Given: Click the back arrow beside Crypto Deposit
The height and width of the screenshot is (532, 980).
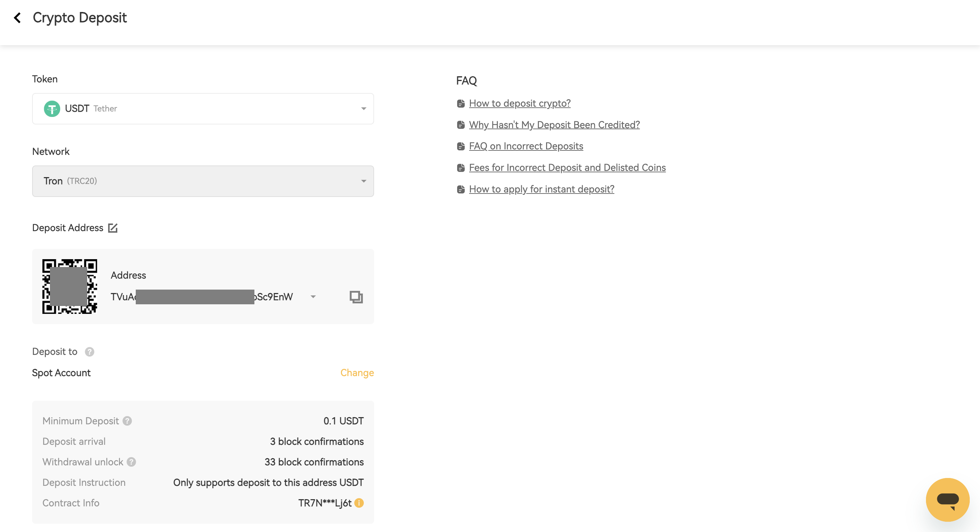Looking at the screenshot, I should click(x=17, y=18).
